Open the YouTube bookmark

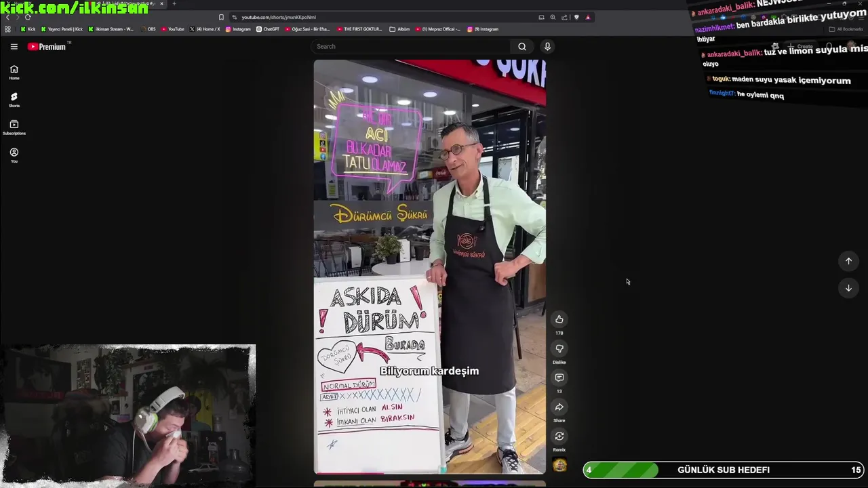point(172,29)
